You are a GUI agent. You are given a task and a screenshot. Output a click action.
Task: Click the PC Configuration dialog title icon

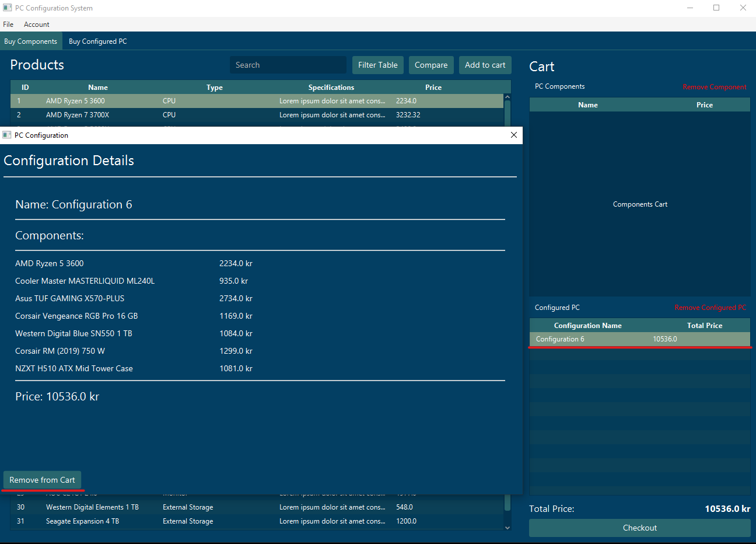pyautogui.click(x=7, y=135)
